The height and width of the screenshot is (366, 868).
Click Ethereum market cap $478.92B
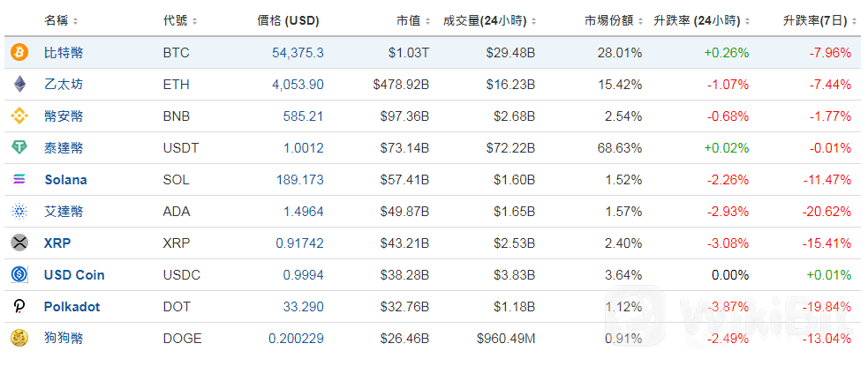pyautogui.click(x=402, y=84)
